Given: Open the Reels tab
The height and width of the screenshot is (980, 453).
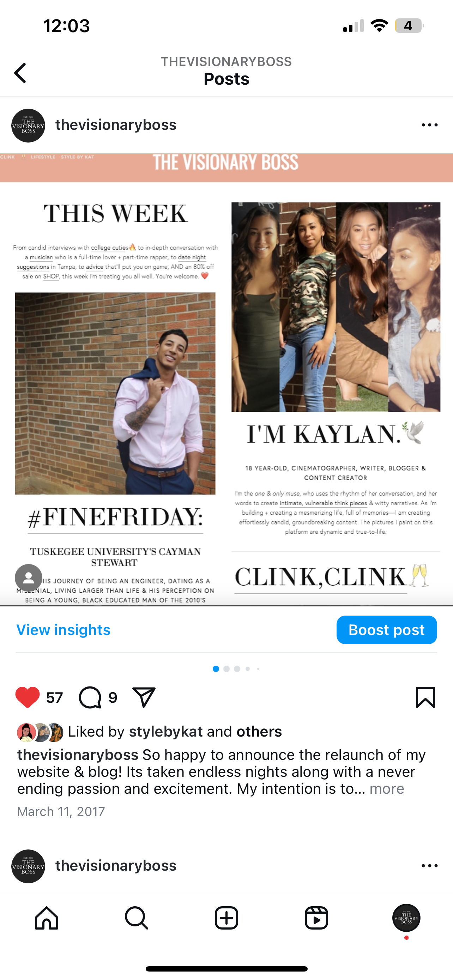Looking at the screenshot, I should coord(316,918).
